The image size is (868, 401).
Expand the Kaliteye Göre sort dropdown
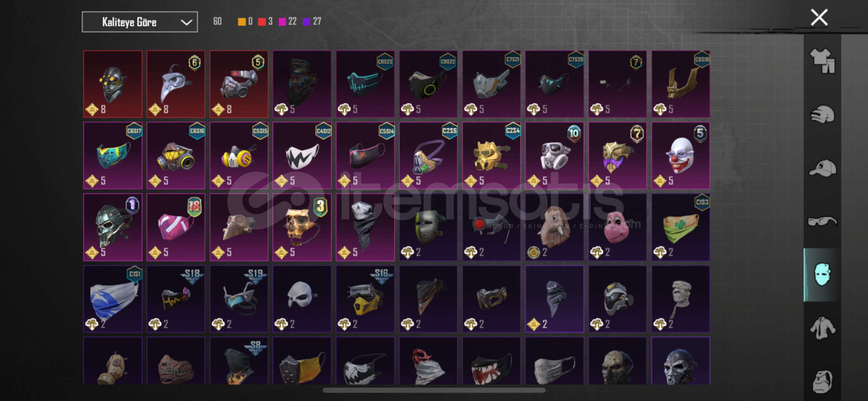140,22
